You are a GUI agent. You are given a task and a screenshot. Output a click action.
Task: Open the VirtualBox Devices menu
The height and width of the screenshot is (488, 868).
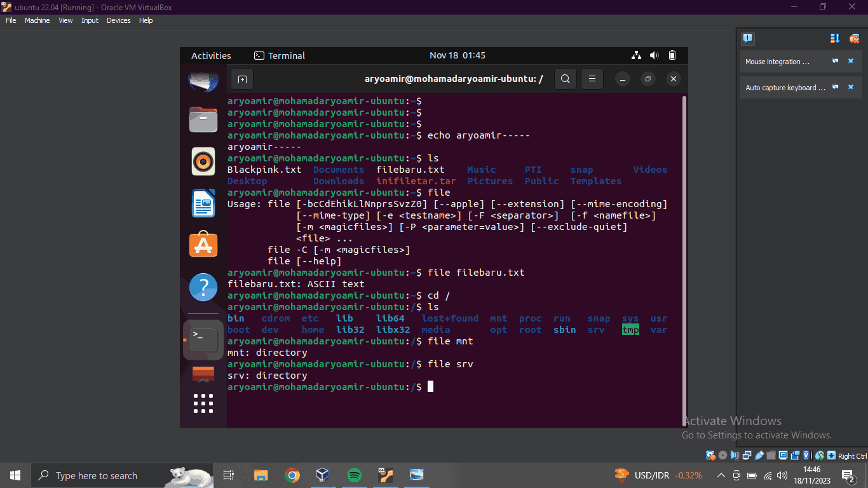coord(118,20)
